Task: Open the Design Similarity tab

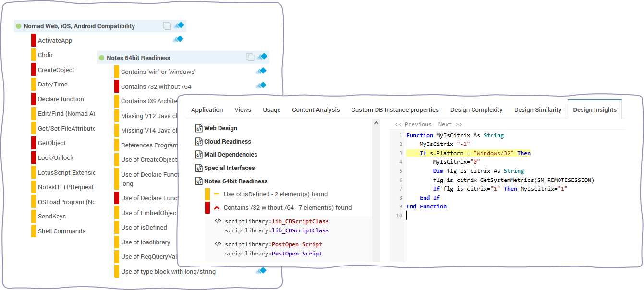Action: (x=538, y=110)
